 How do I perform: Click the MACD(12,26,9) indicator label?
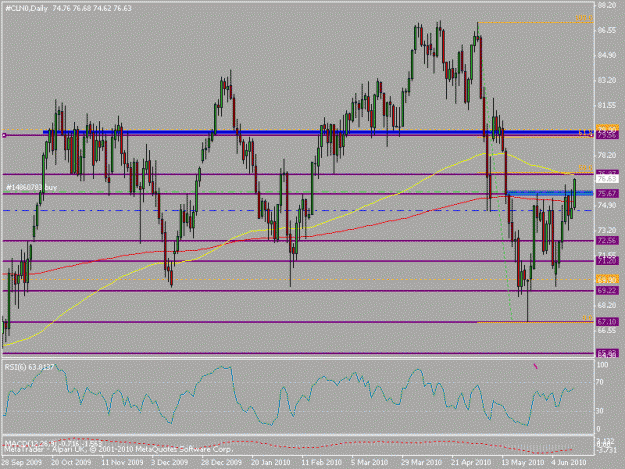point(55,443)
